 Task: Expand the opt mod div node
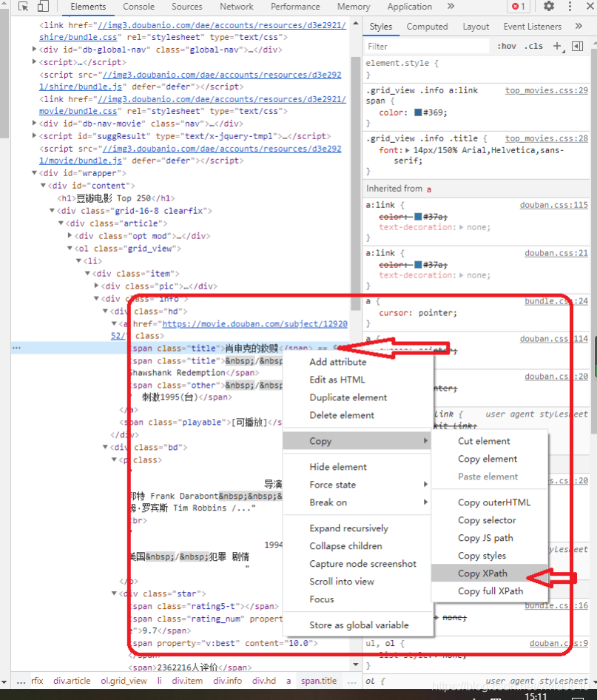click(x=70, y=235)
